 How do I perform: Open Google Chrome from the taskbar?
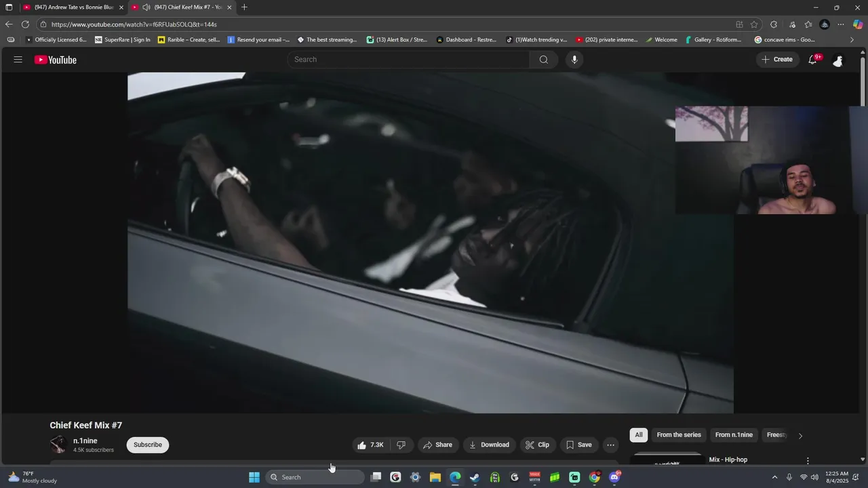point(594,477)
